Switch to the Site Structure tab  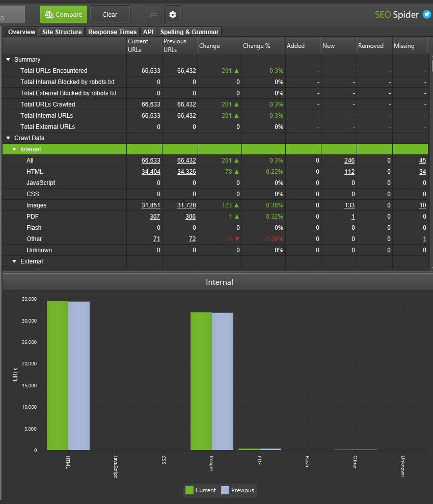[62, 32]
